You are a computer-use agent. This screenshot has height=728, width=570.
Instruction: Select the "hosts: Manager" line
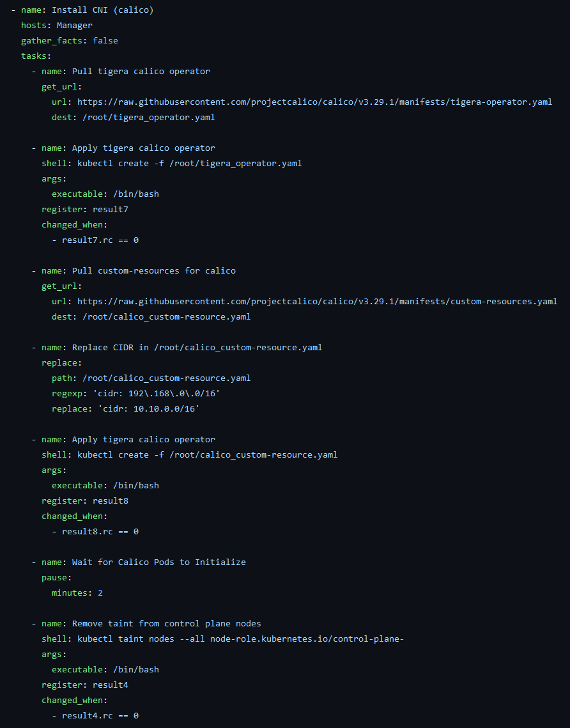coord(56,25)
